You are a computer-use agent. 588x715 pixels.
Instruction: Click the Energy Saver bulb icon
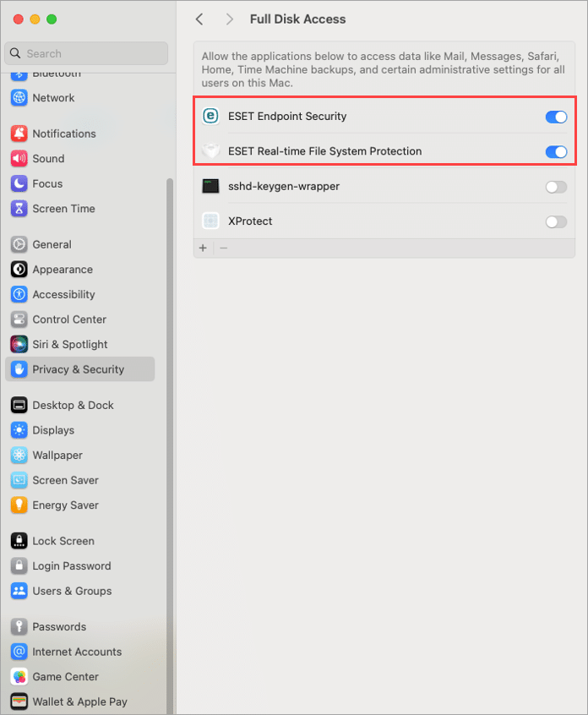point(19,505)
